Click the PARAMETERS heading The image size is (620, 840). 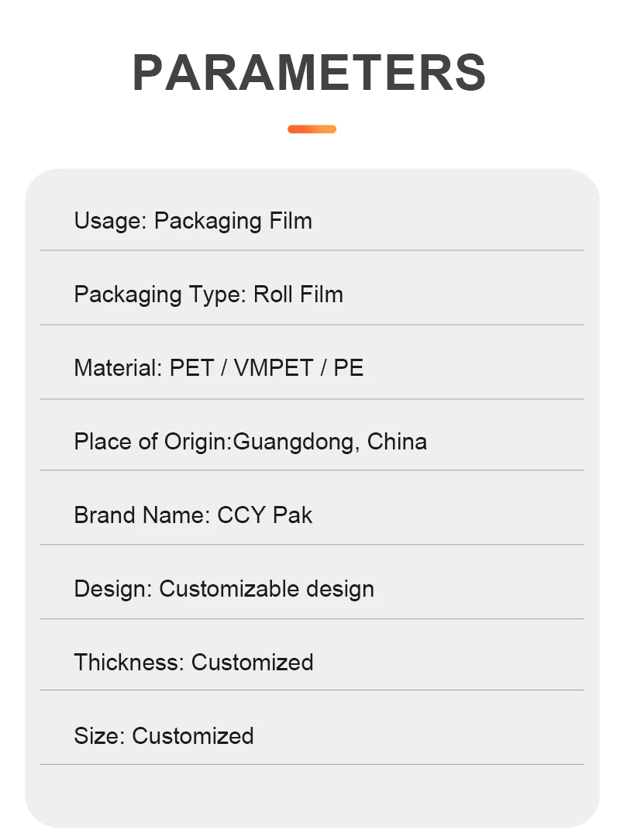pyautogui.click(x=309, y=73)
